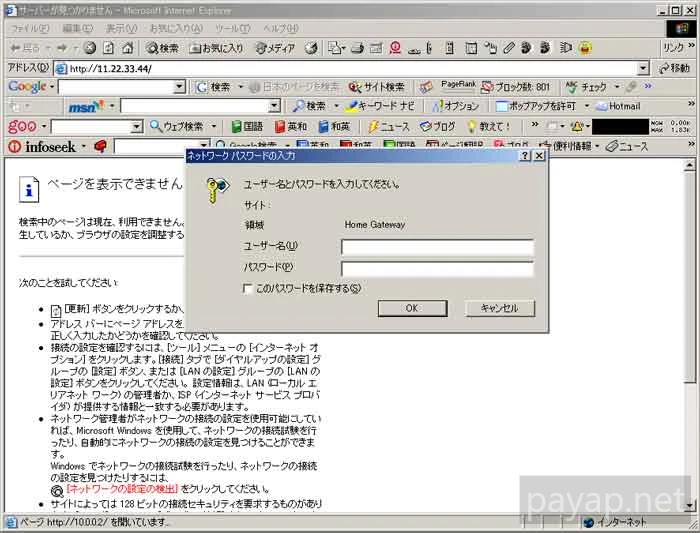Click goo toolbar 英和 dictionary button

pyautogui.click(x=291, y=127)
